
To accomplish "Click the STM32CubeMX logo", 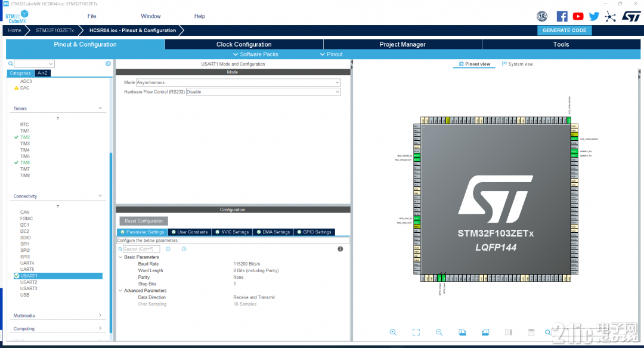I will (x=17, y=17).
